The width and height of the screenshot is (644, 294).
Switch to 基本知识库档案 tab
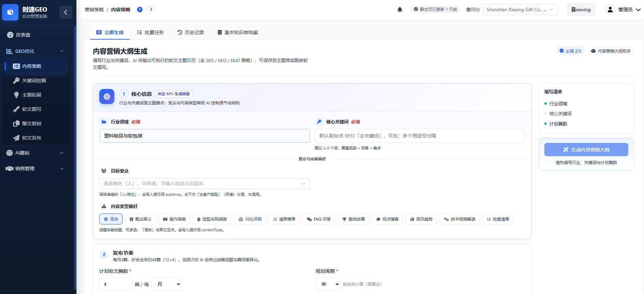coord(238,32)
